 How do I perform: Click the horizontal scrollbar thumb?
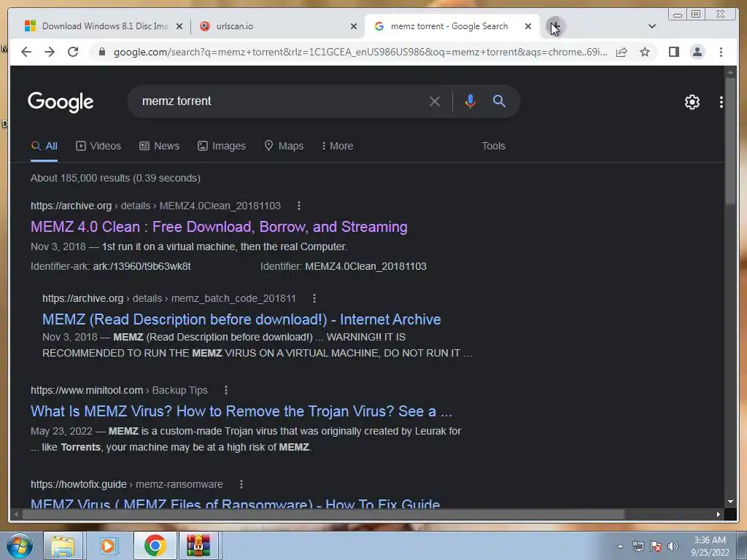tap(323, 514)
